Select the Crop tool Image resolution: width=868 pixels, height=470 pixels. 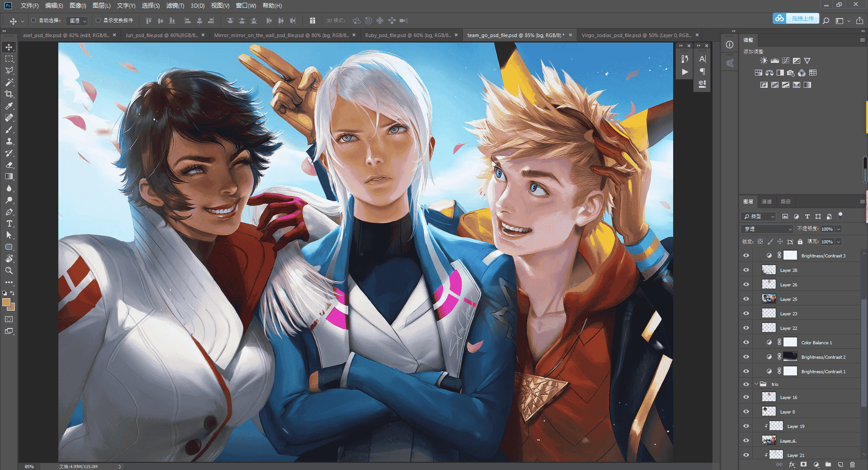point(9,94)
